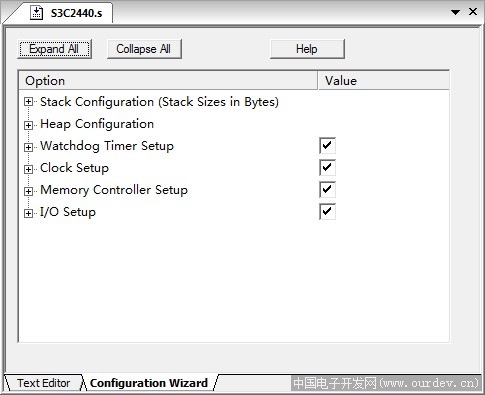The height and width of the screenshot is (395, 485).
Task: Expand the Memory Controller Setup node
Action: click(x=29, y=191)
